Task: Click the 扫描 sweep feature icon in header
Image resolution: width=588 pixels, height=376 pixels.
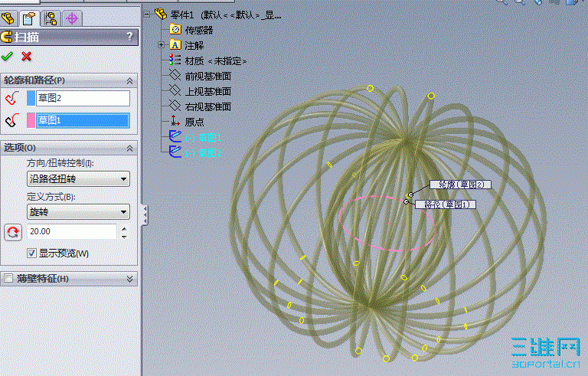Action: [x=6, y=37]
